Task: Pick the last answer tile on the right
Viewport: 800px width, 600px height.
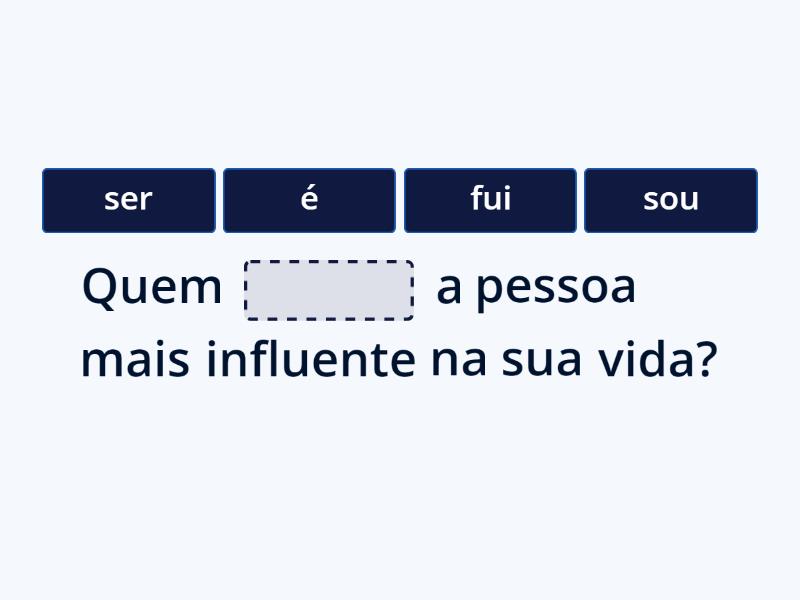Action: [x=670, y=199]
